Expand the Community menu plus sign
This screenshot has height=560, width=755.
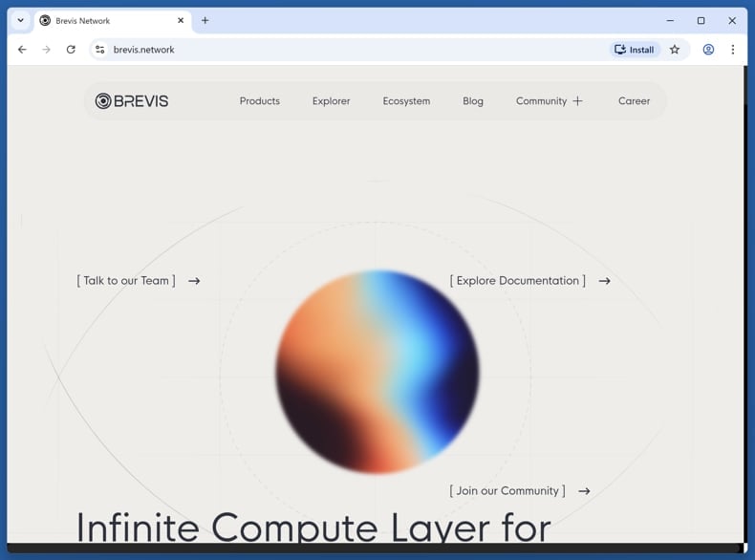577,101
